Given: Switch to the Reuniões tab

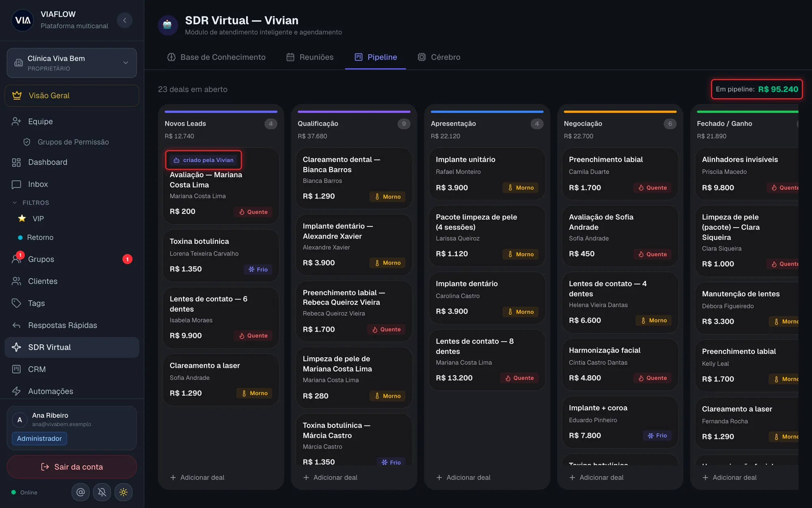Looking at the screenshot, I should coord(310,57).
